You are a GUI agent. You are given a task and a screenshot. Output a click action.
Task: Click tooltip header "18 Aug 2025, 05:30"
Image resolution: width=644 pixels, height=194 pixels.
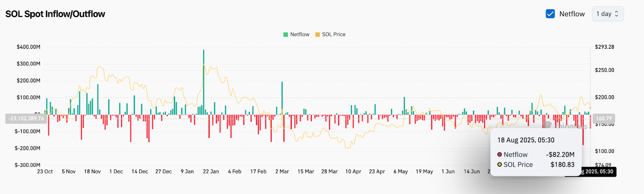(x=526, y=140)
